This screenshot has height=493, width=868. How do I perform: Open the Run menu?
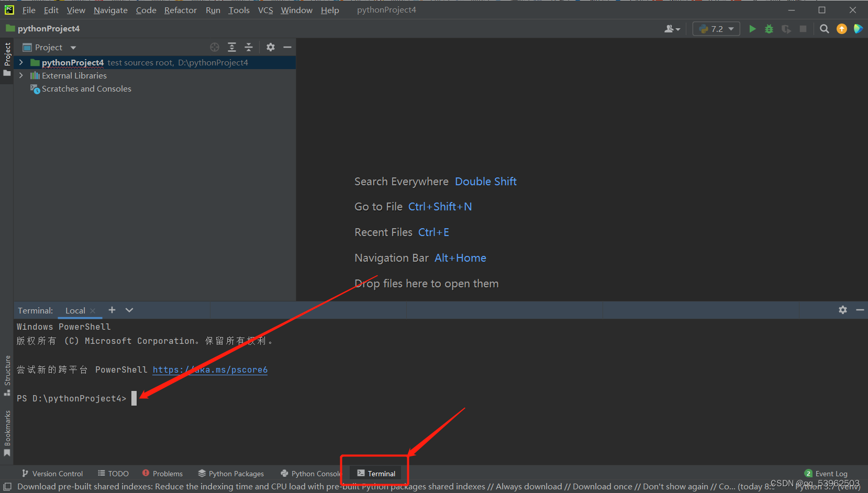click(x=213, y=10)
